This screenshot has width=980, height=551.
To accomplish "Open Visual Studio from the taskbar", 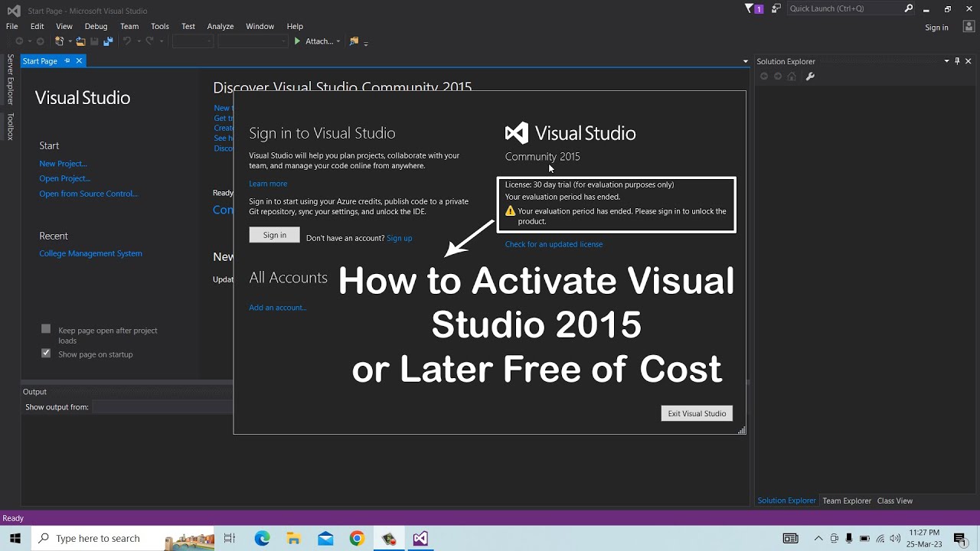I will tap(420, 538).
